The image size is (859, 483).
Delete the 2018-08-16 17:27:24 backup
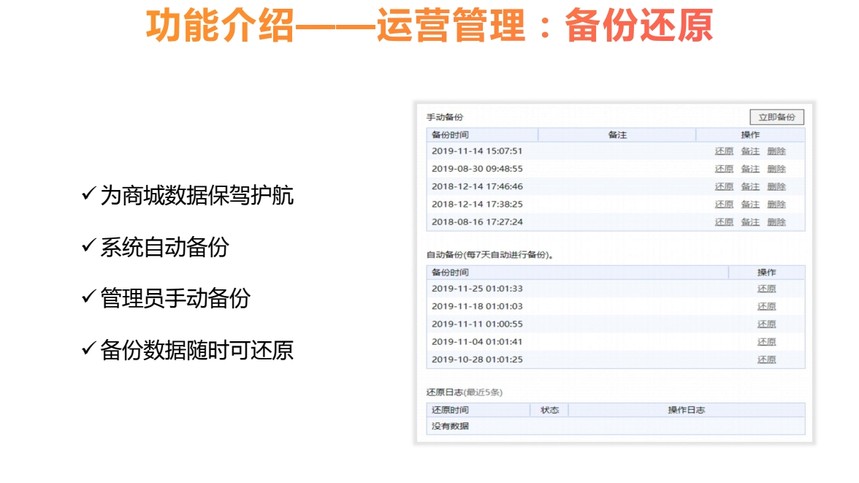click(776, 222)
